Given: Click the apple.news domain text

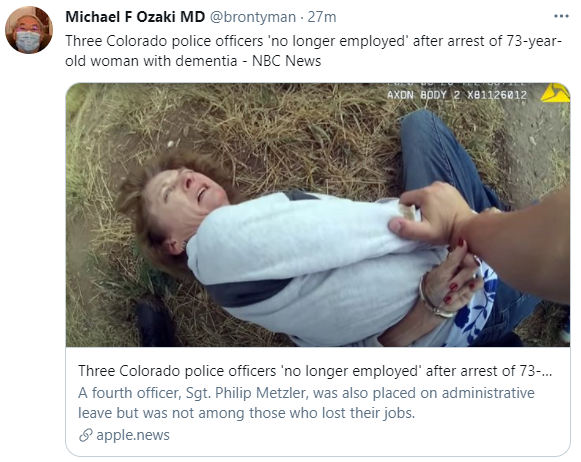Looking at the screenshot, I should 133,435.
